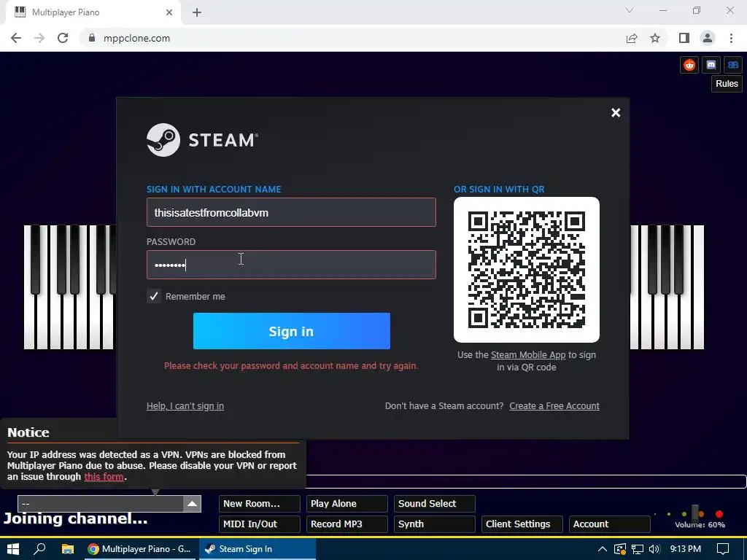Open the Chrome side panel
The height and width of the screenshot is (560, 747).
point(684,38)
